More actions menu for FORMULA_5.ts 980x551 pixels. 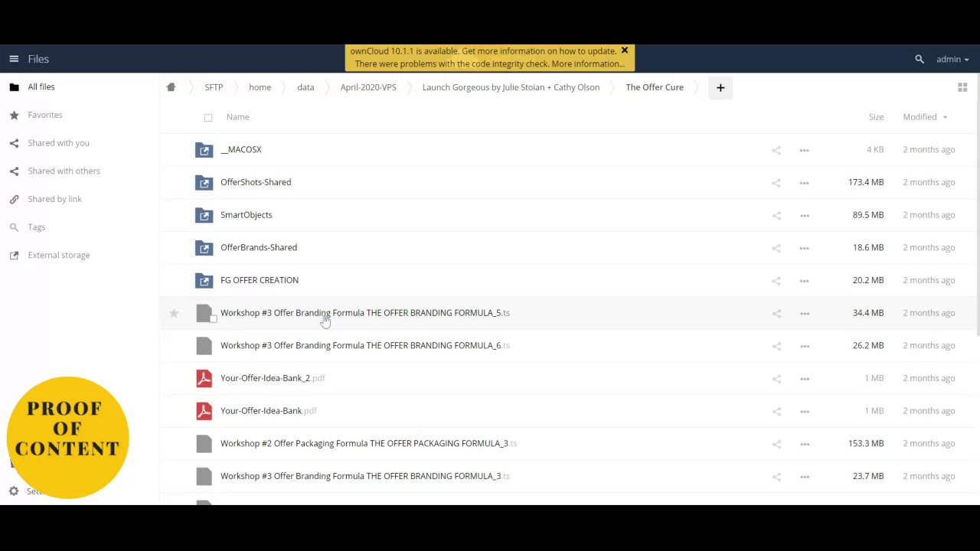[x=805, y=313]
